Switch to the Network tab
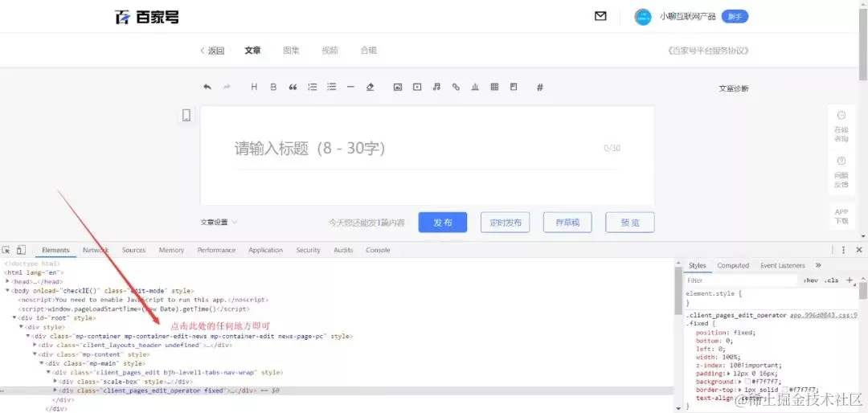Viewport: 868px width, 413px height. [x=95, y=250]
